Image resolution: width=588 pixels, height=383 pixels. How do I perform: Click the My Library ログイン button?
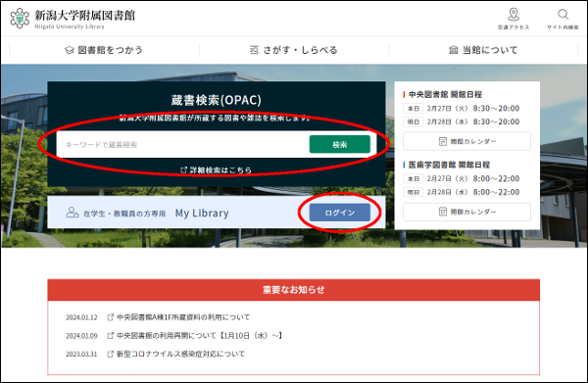pyautogui.click(x=340, y=213)
